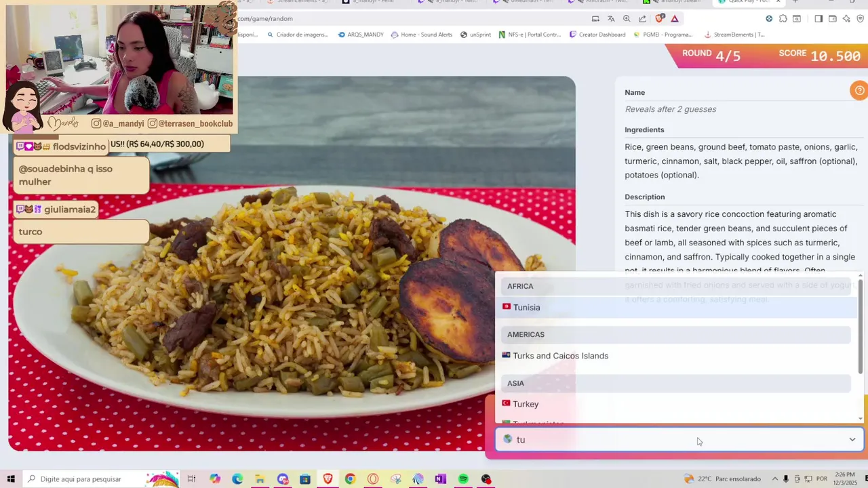This screenshot has height=488, width=868.
Task: Open the NFS-e Portal bookmark
Action: tap(530, 35)
